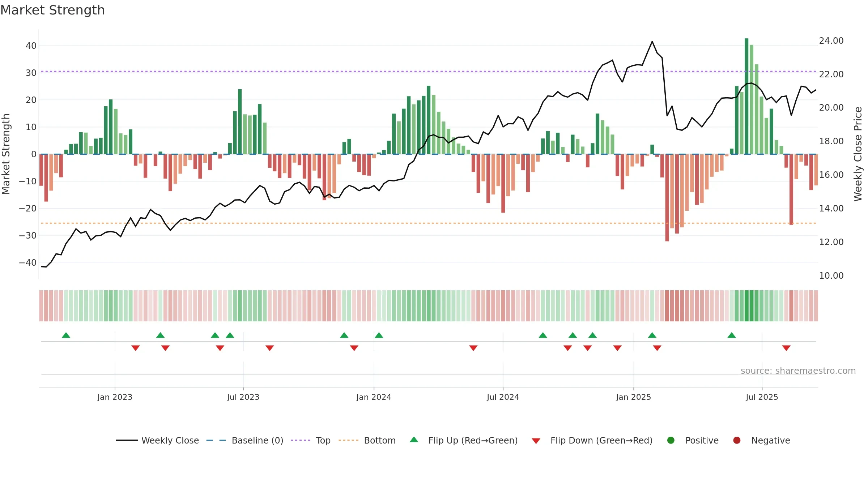
Task: Toggle the Positive legend entry
Action: click(x=693, y=440)
